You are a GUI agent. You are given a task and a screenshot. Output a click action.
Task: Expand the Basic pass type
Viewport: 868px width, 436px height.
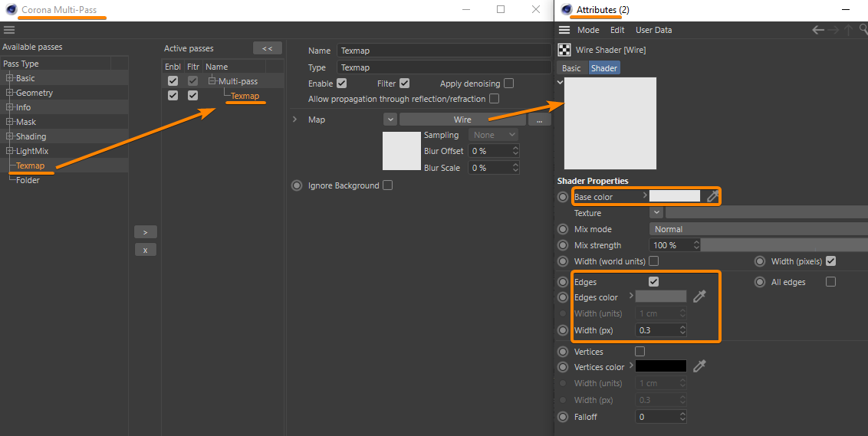point(9,78)
